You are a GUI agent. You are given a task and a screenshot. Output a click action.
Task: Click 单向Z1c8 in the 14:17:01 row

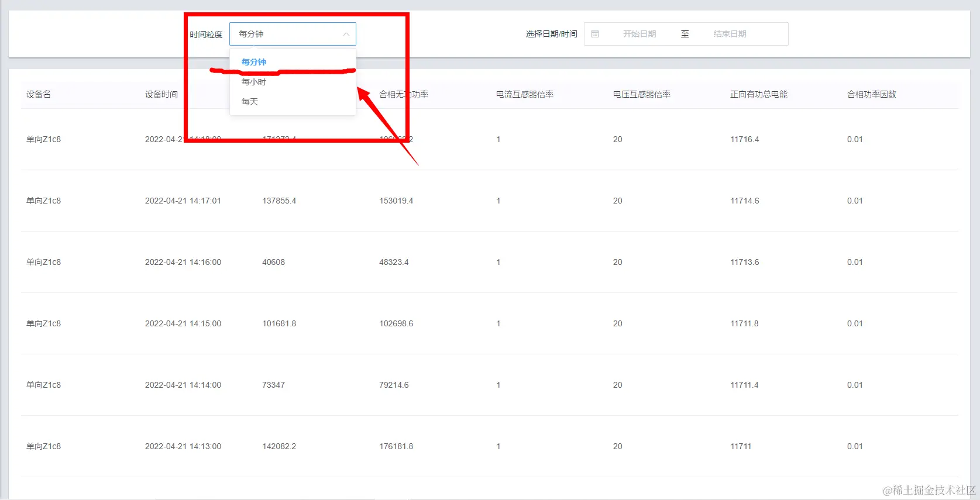click(43, 201)
